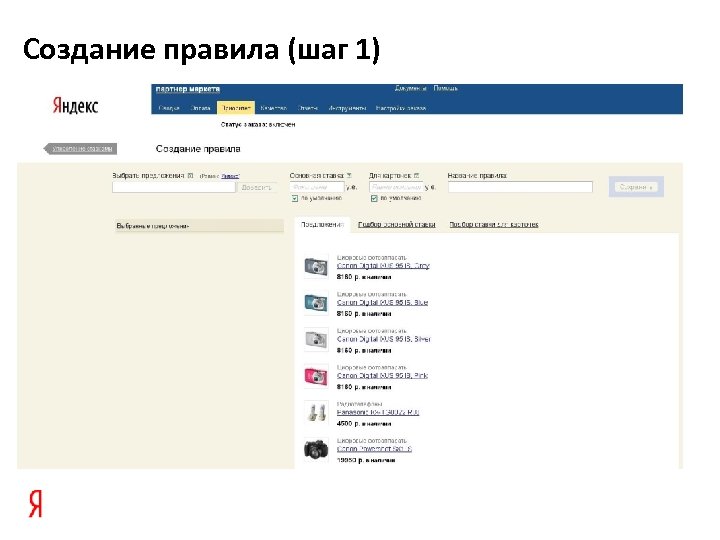Click the Panasonic cordless phones thumbnail
Screen dimensions: 720x540
(316, 412)
